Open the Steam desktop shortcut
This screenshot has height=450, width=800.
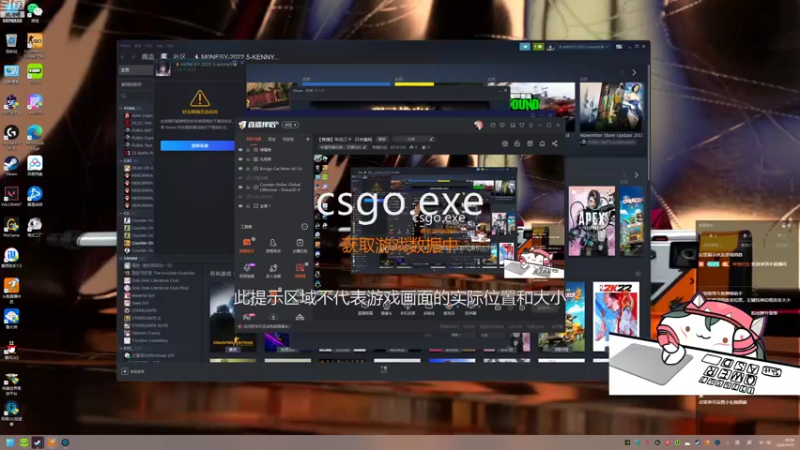point(11,166)
